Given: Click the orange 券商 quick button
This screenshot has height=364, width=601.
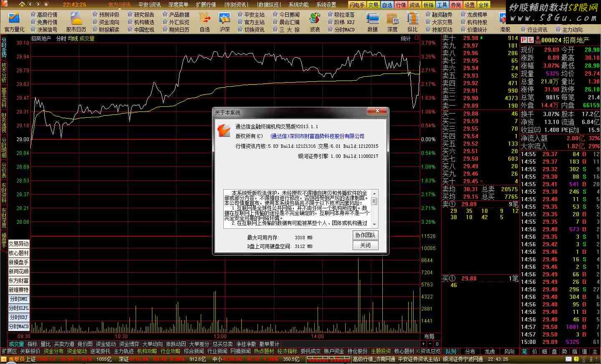Looking at the screenshot, I should (456, 5).
